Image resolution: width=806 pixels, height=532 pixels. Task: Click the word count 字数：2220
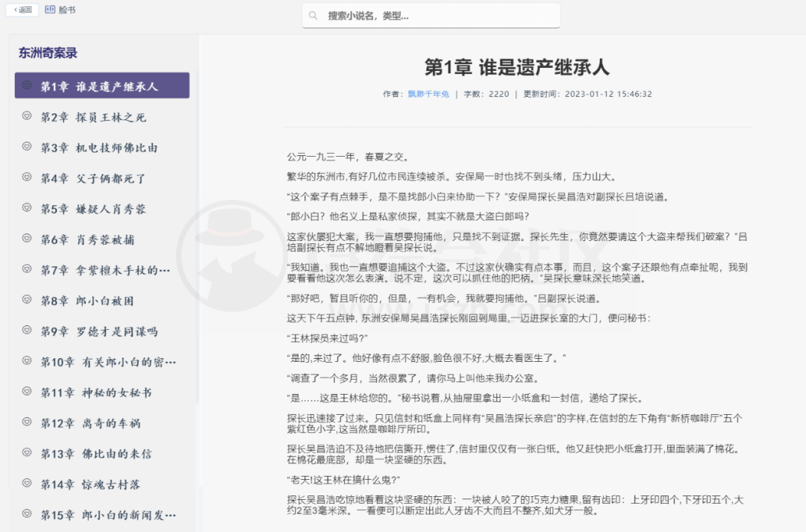[487, 94]
